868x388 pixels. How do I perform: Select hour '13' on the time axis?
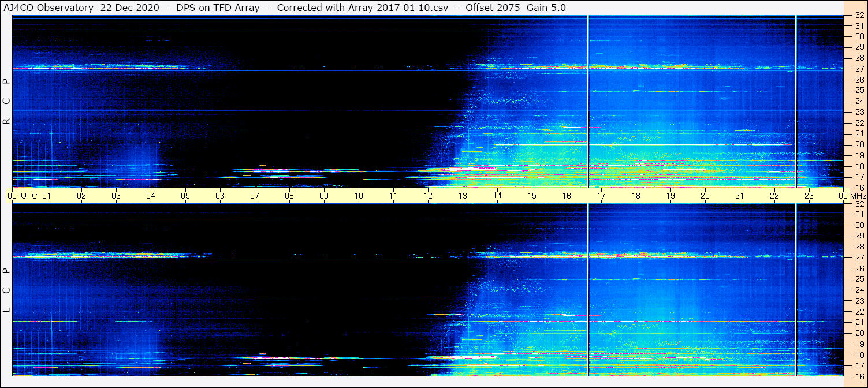coord(463,196)
